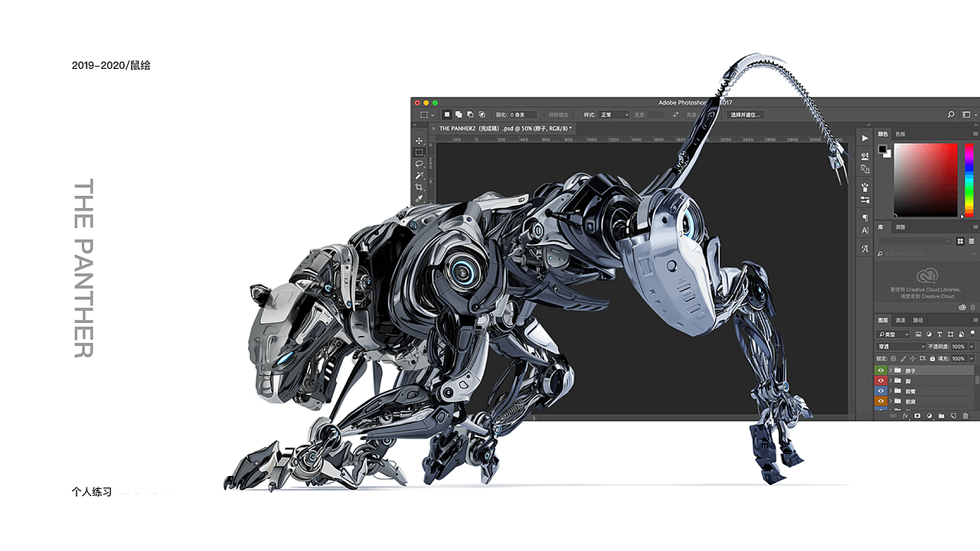The height and width of the screenshot is (551, 980).
Task: Open the Brush settings sliders panel icon
Action: pos(864,200)
